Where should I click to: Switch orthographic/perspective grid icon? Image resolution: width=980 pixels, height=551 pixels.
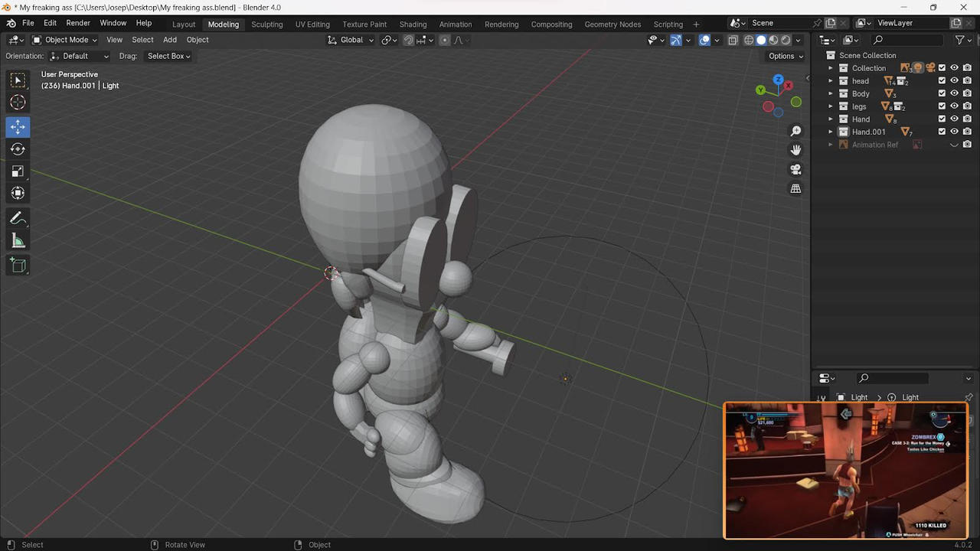[x=795, y=188]
